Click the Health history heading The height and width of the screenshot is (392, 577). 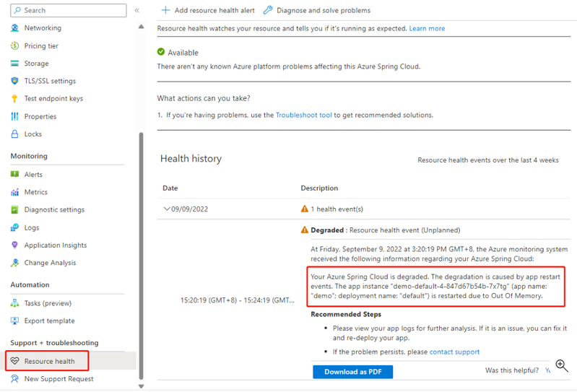(x=191, y=159)
